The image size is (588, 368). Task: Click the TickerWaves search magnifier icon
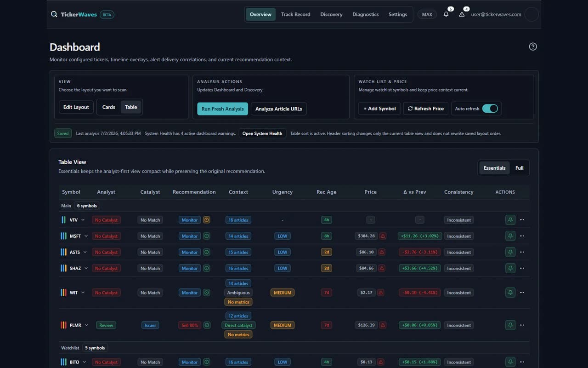click(x=54, y=14)
